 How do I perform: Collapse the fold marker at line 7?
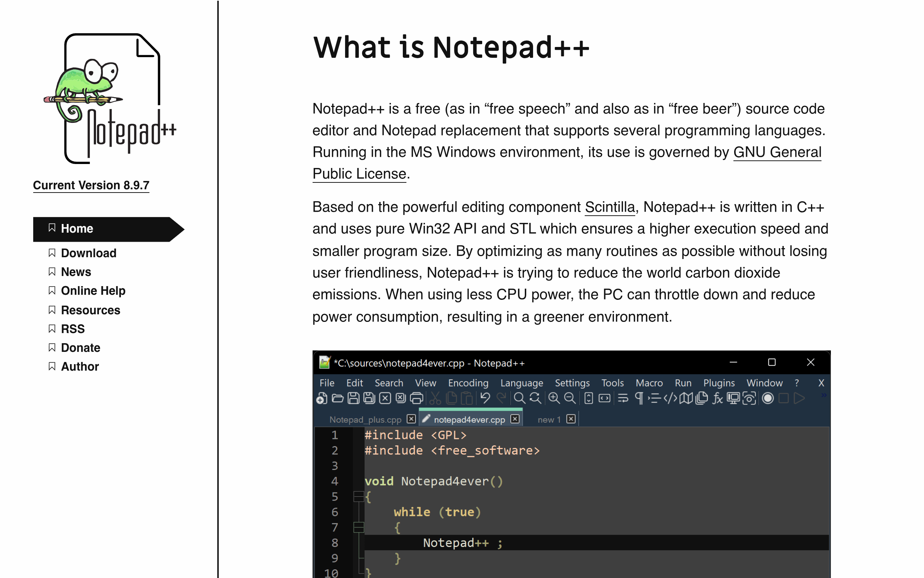point(358,527)
